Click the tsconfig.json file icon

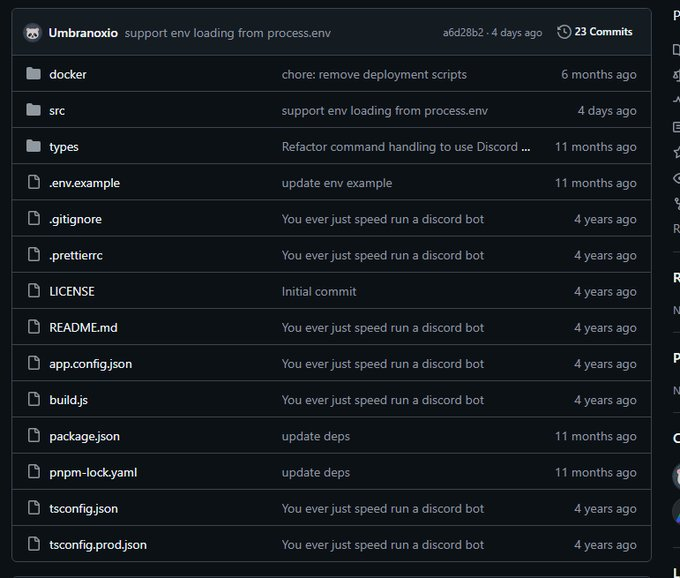coord(33,508)
